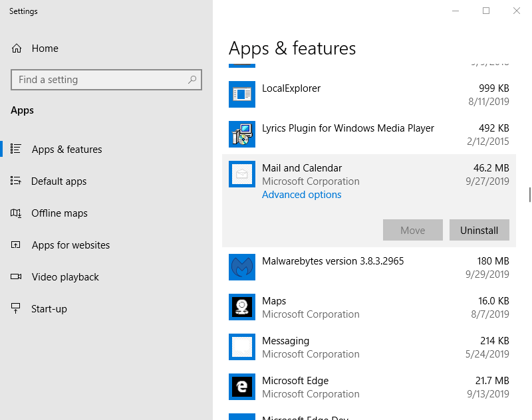532x420 pixels.
Task: Click the Malwarebytes app icon
Action: click(242, 267)
